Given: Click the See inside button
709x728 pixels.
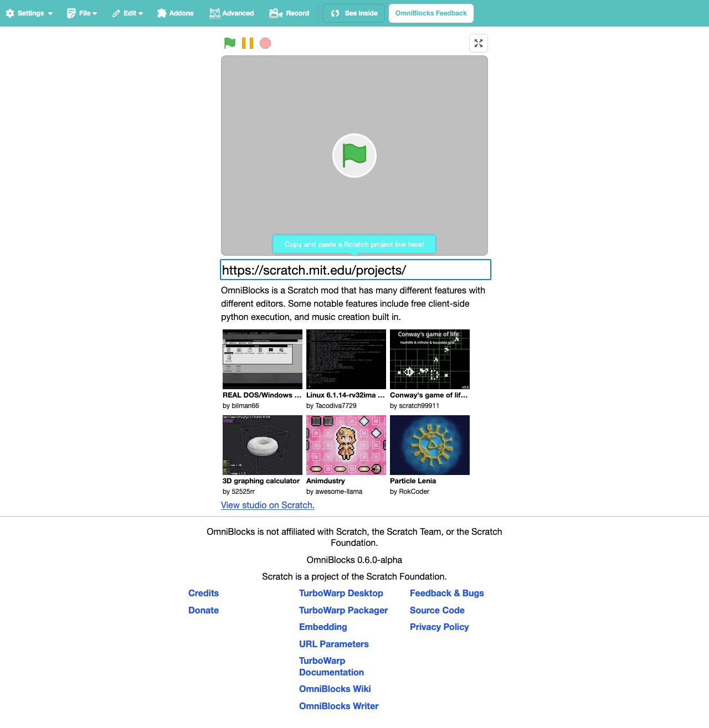Looking at the screenshot, I should pos(353,13).
